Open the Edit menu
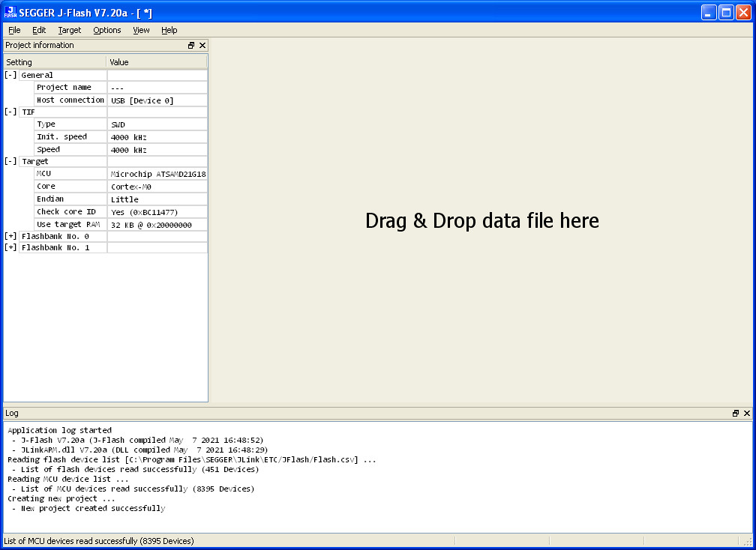Image resolution: width=756 pixels, height=550 pixels. click(39, 30)
